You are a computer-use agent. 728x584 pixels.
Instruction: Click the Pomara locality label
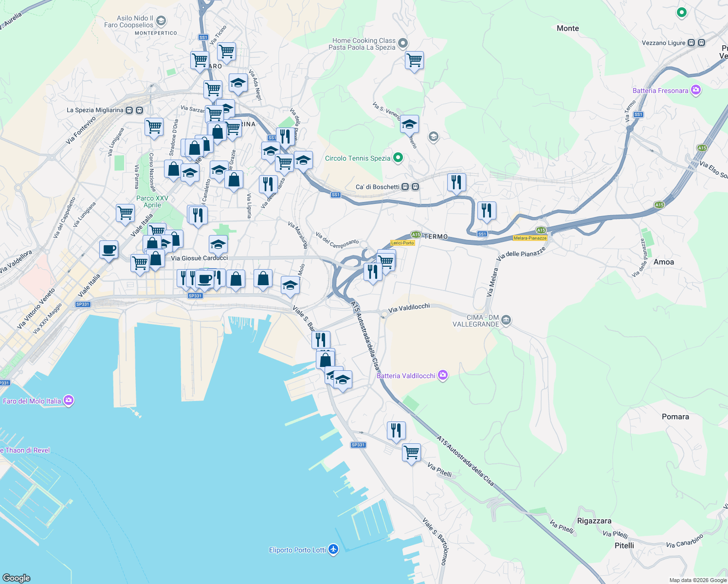click(x=675, y=417)
